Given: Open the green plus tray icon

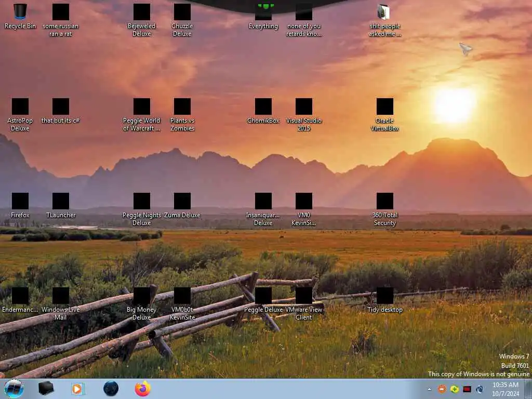Looking at the screenshot, I should pos(454,389).
